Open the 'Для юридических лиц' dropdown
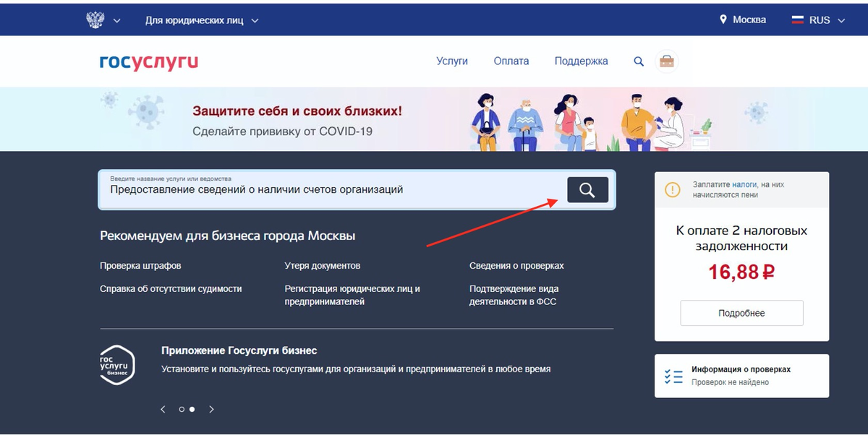The image size is (868, 435). pos(202,20)
